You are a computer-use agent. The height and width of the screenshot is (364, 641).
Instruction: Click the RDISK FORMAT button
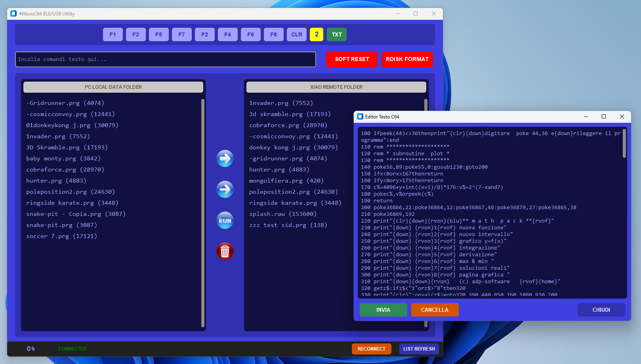click(x=407, y=59)
